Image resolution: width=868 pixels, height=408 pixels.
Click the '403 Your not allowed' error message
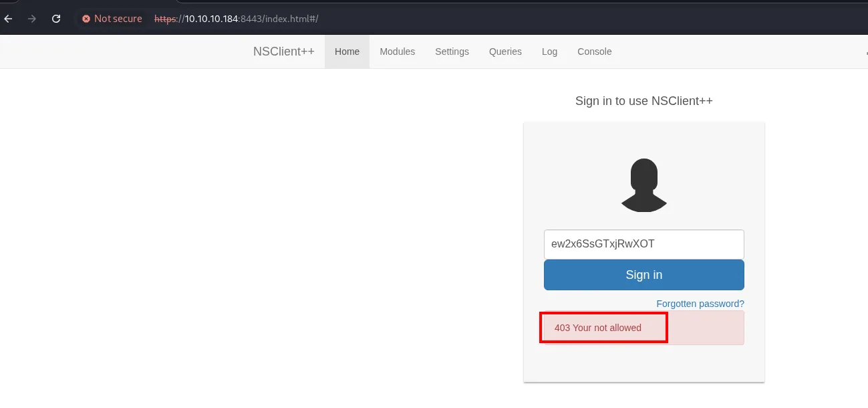[598, 328]
